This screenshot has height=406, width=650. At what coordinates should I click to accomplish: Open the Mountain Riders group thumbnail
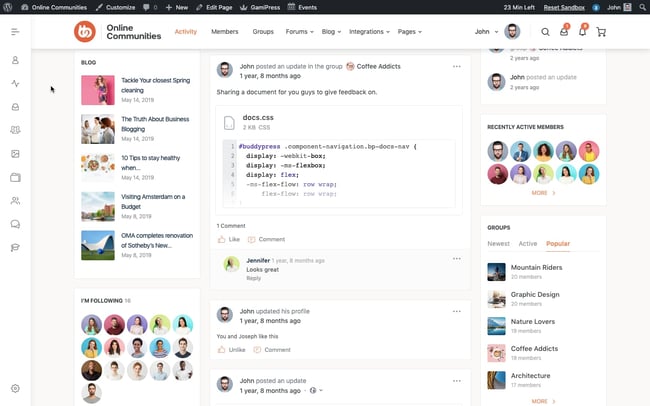(496, 271)
